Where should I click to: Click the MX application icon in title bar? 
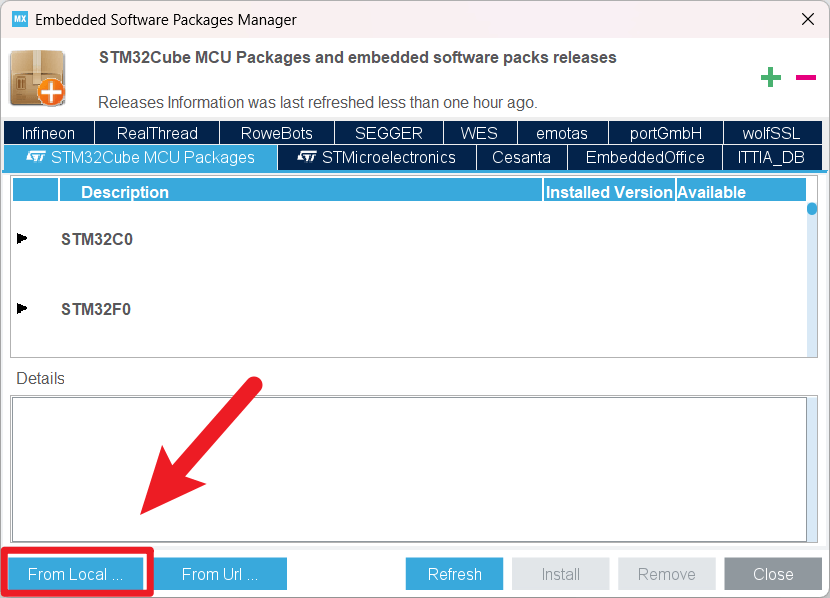[18, 19]
